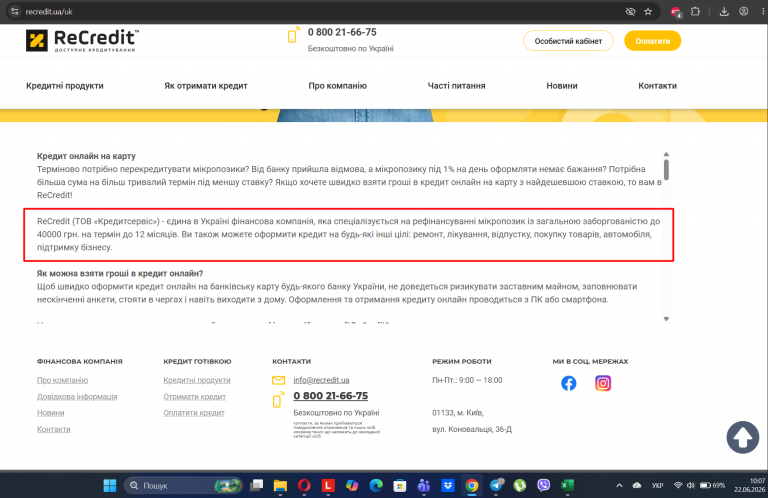The width and height of the screenshot is (768, 498).
Task: Bookmark this page with the star icon
Action: click(x=648, y=11)
